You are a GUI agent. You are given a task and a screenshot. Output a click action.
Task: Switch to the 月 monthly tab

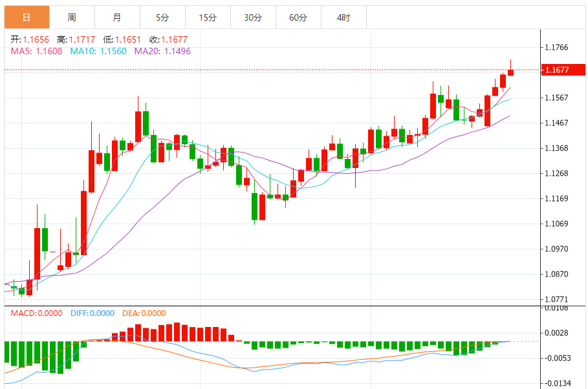[117, 17]
